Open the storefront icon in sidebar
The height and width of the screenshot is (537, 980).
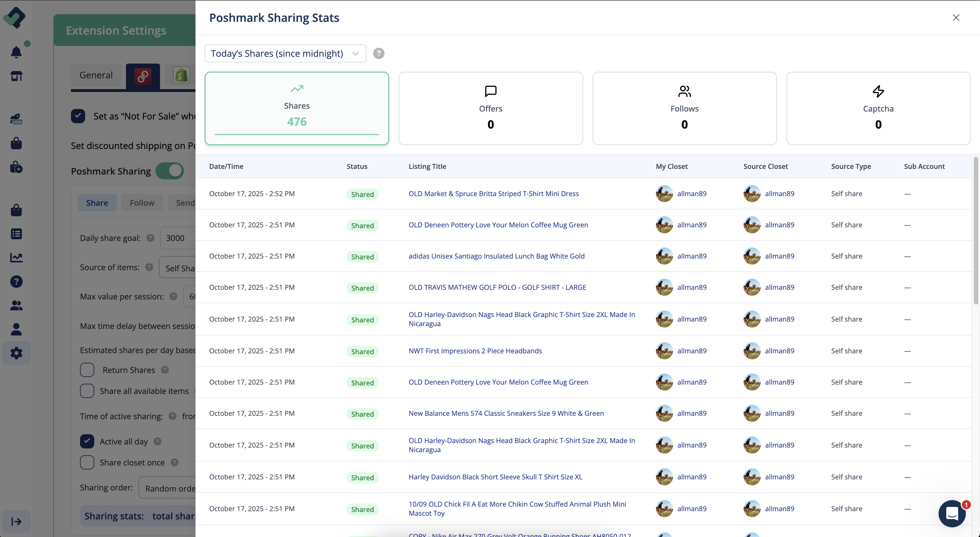(x=16, y=76)
